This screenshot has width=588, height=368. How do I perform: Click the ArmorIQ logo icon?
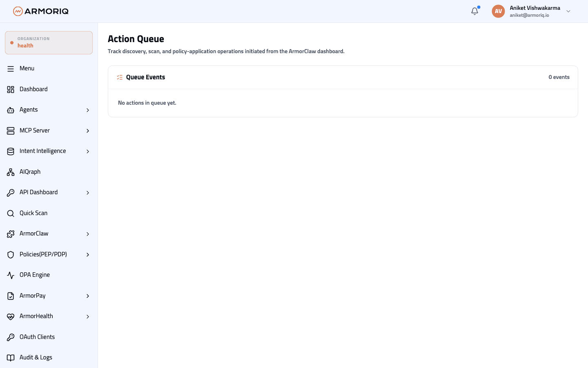pos(18,11)
